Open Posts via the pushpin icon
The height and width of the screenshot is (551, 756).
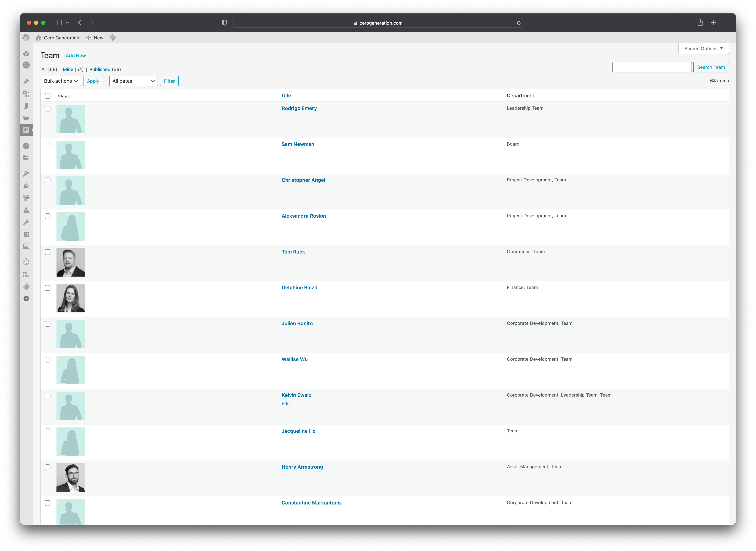(x=26, y=82)
